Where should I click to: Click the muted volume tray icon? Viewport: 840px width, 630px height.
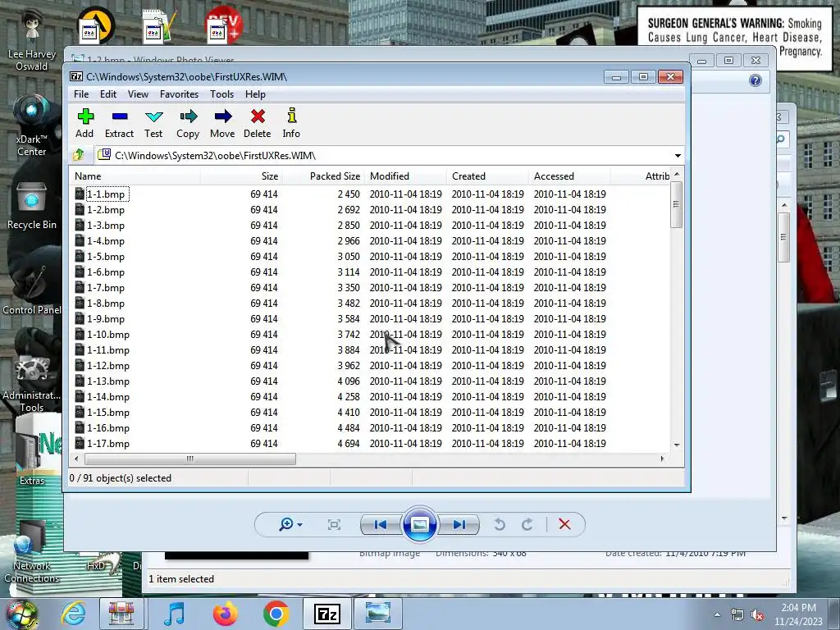(x=757, y=615)
